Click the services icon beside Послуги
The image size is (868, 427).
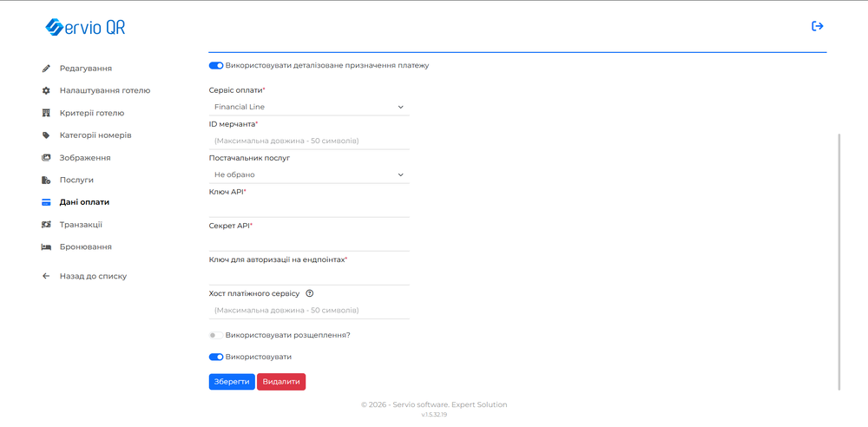click(x=47, y=180)
